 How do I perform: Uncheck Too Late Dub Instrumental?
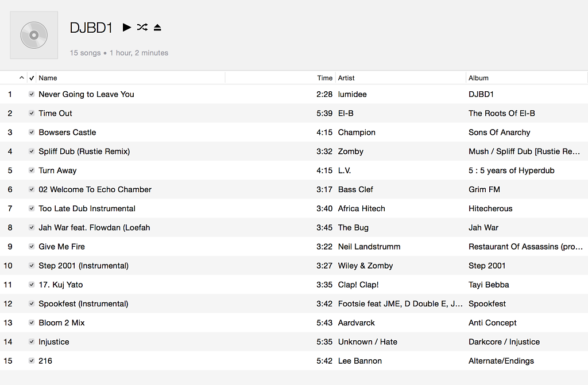tap(32, 208)
